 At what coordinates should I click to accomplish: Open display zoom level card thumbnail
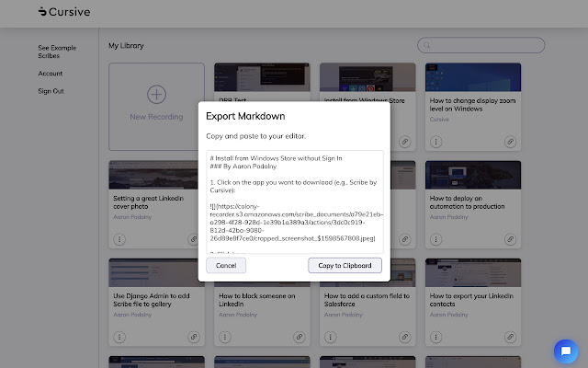[473, 77]
